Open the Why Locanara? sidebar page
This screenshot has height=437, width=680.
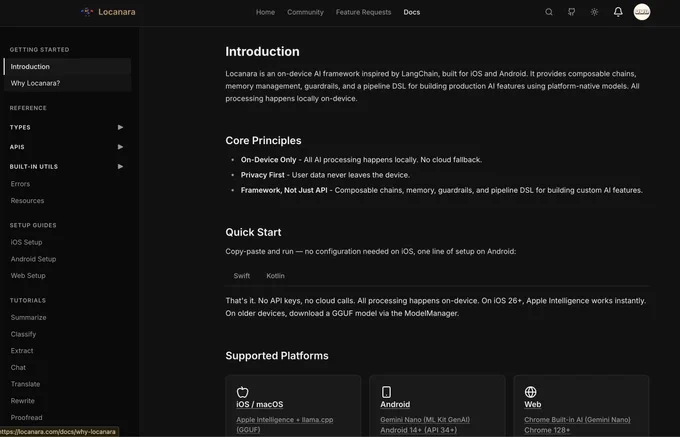(67, 83)
